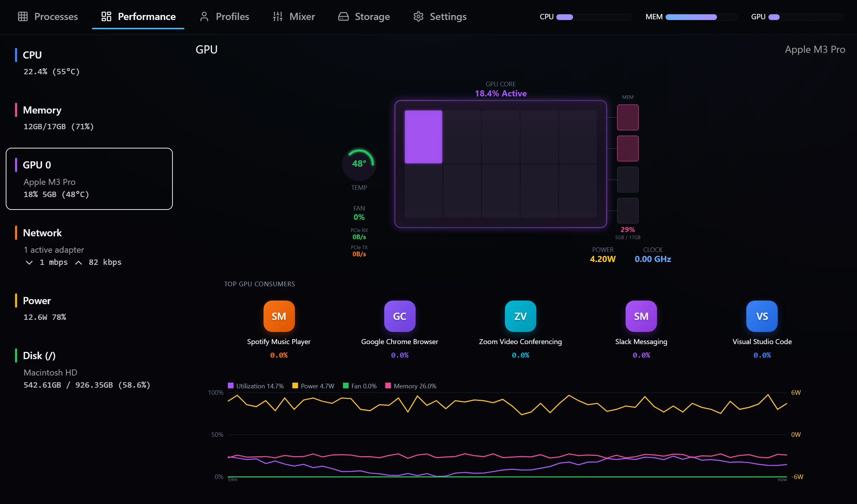Screen dimensions: 857x504
Task: Click the MEM usage bar in header
Action: (701, 17)
